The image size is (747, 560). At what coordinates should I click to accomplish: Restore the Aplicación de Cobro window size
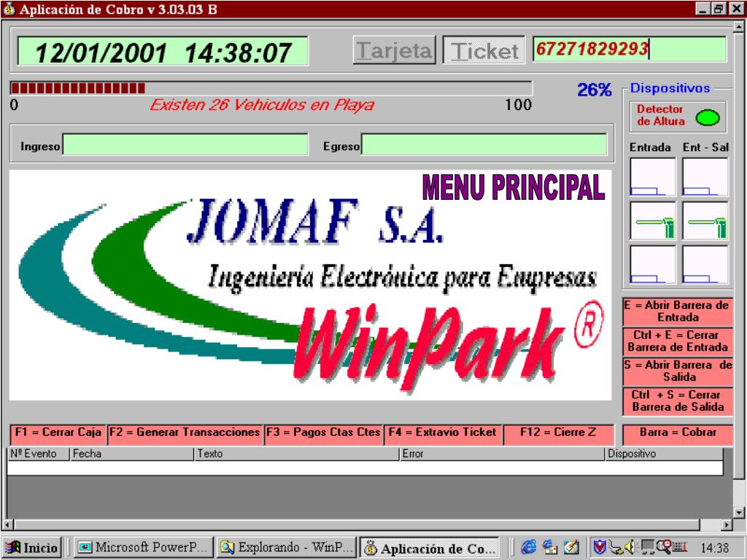click(718, 9)
